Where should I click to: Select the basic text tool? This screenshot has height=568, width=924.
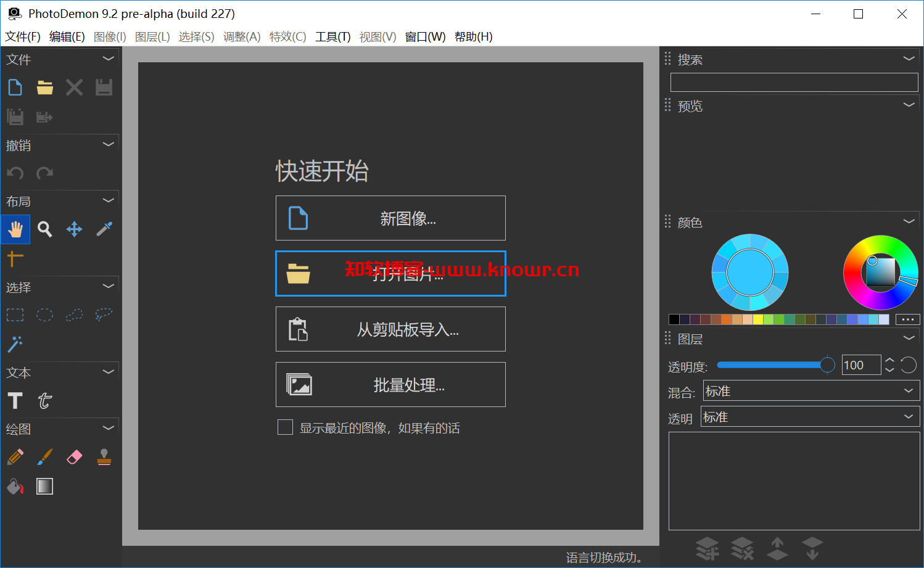pos(15,401)
